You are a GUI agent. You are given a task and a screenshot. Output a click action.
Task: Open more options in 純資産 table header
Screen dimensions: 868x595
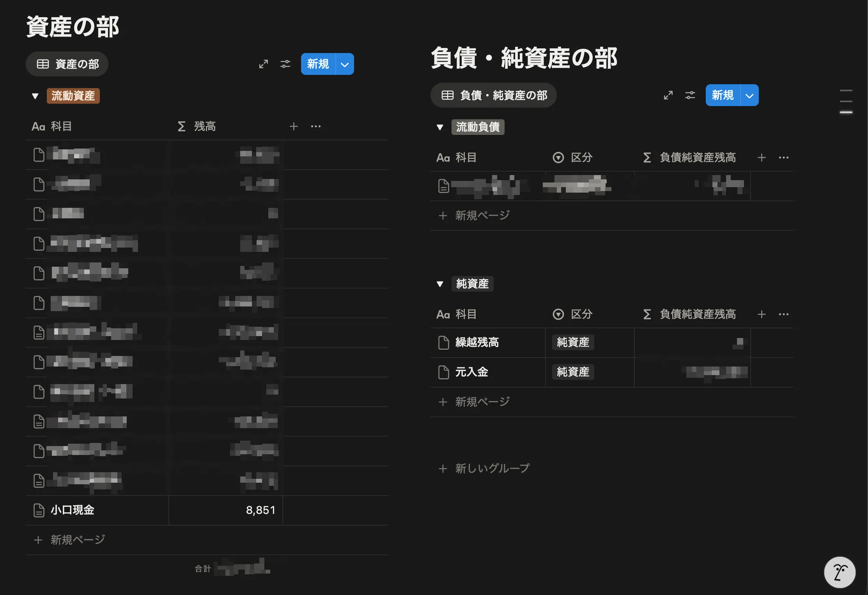point(784,314)
